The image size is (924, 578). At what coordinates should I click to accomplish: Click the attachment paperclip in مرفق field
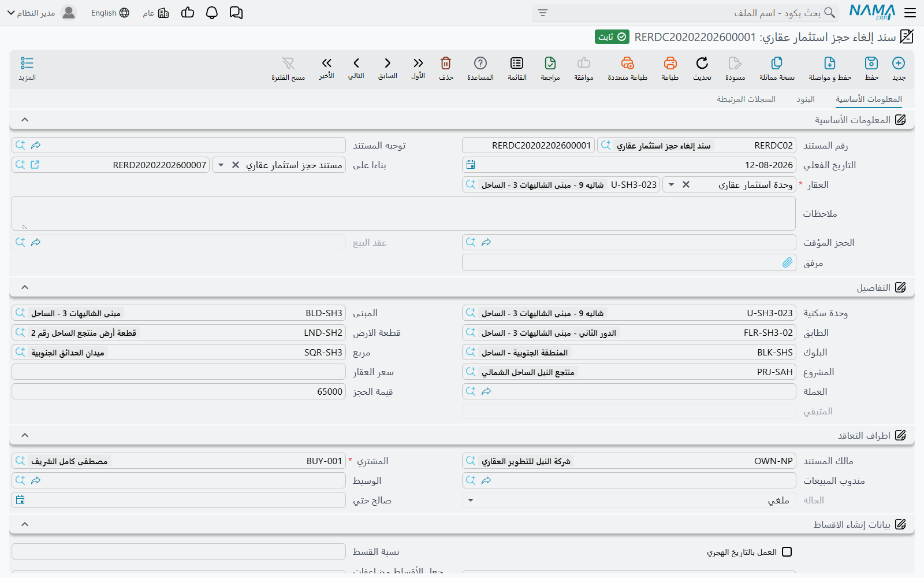pyautogui.click(x=788, y=262)
